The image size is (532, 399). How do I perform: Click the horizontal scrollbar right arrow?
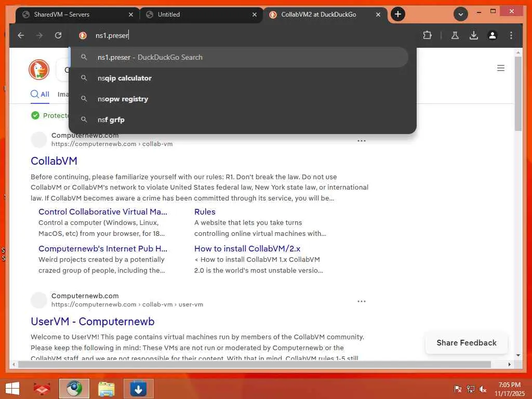[509, 364]
